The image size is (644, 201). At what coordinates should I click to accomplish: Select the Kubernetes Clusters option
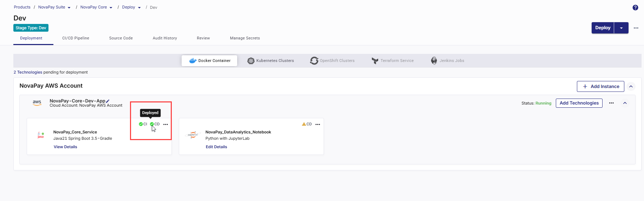click(271, 61)
